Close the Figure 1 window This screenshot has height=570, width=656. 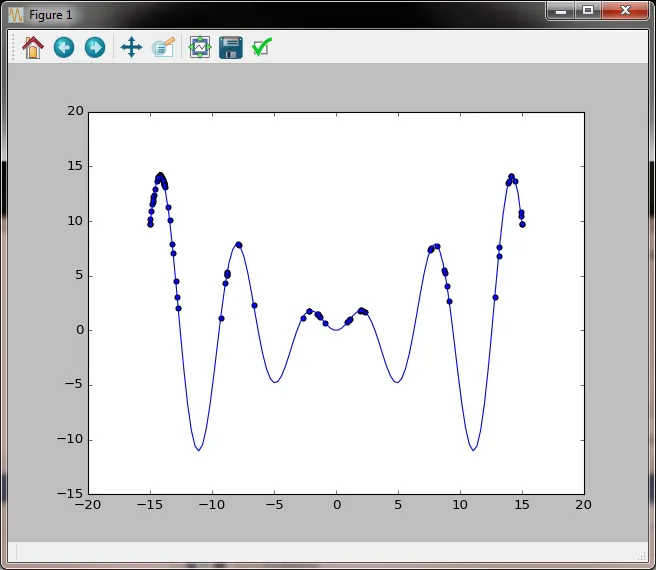[x=625, y=11]
